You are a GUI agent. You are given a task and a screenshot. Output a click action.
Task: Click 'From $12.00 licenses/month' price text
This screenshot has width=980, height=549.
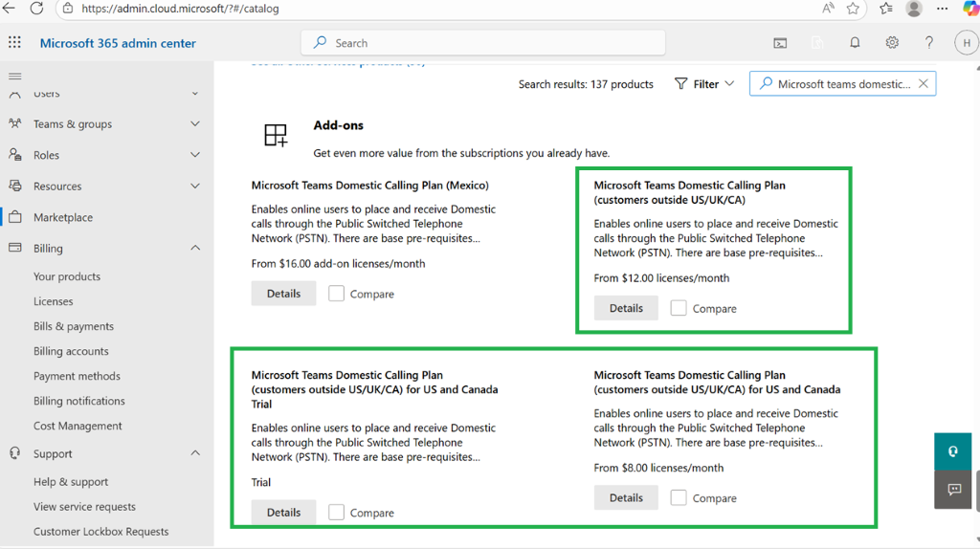661,278
